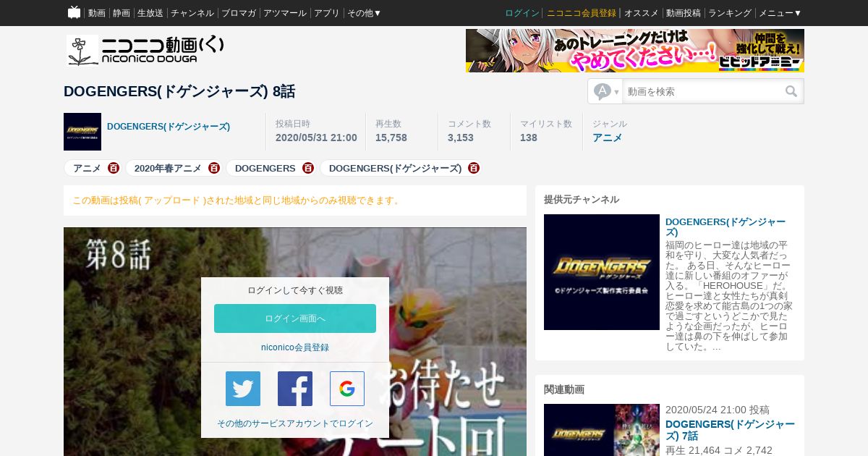Click the ログイン画面へ button
This screenshot has width=868, height=456.
tap(295, 318)
